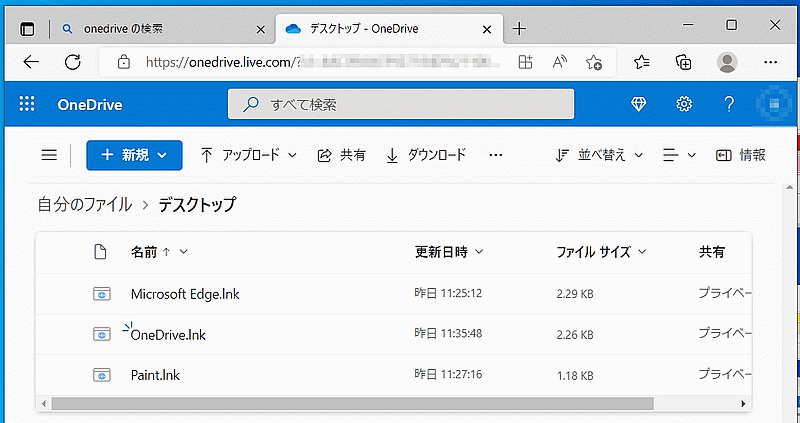Click the split screen / app icon in address bar
Screen dimensions: 800x423
click(x=525, y=62)
